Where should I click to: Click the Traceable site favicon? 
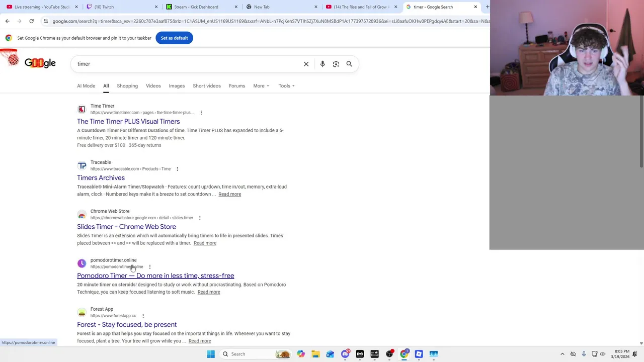[x=82, y=165]
